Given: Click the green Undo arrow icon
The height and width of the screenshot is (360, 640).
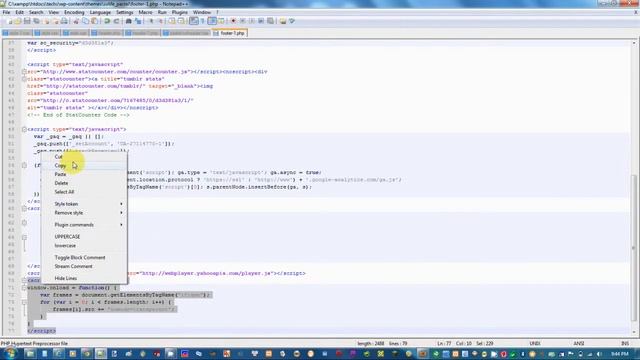Looking at the screenshot, I should coord(107,21).
